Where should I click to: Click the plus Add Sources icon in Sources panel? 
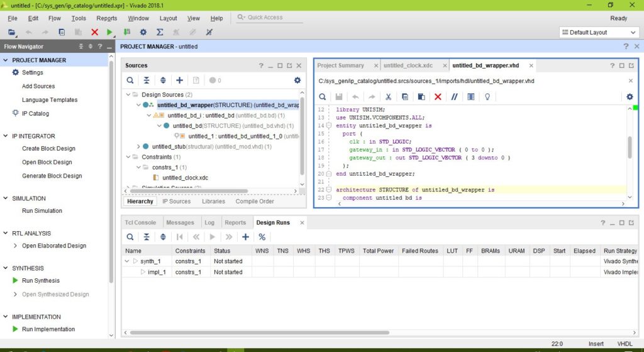[179, 81]
